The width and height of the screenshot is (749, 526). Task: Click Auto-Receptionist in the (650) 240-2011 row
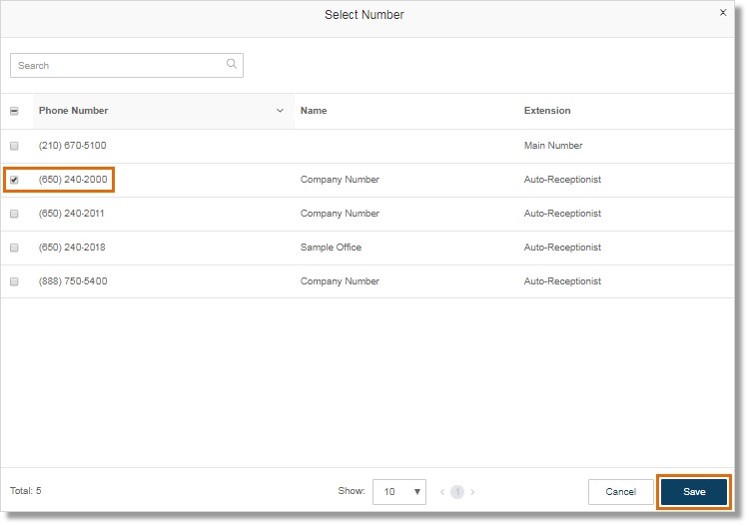pyautogui.click(x=562, y=213)
